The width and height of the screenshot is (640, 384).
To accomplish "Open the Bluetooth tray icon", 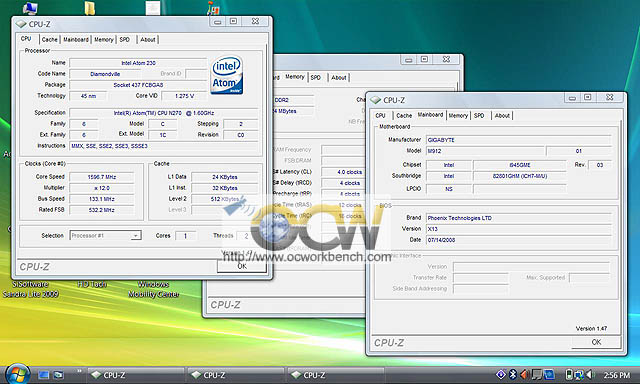I will (513, 374).
